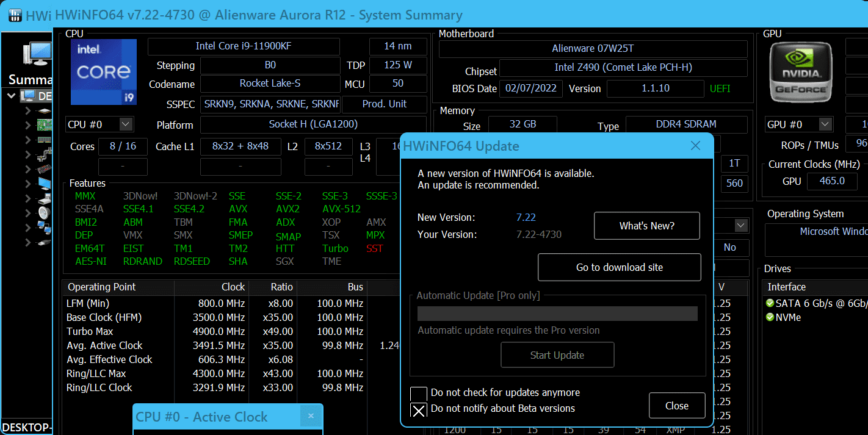Click the BIOS date 02/07/2022 field
This screenshot has width=868, height=435.
[531, 88]
